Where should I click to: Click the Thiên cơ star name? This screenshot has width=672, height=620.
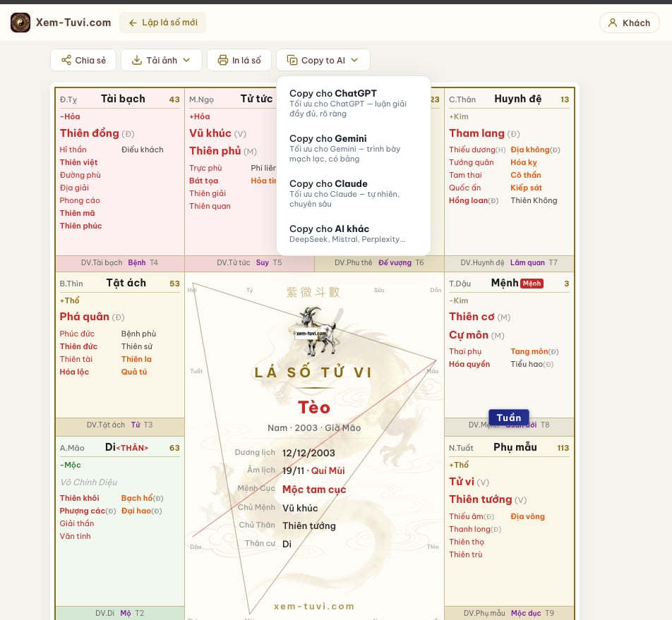click(472, 317)
